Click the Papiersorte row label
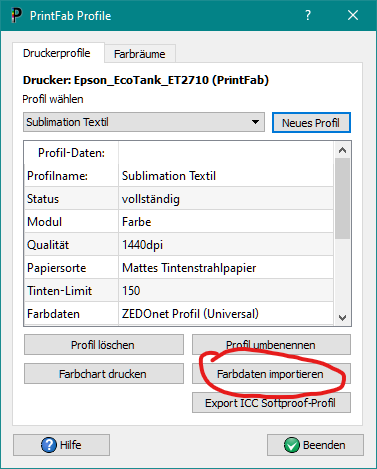This screenshot has width=377, height=469. [x=71, y=268]
